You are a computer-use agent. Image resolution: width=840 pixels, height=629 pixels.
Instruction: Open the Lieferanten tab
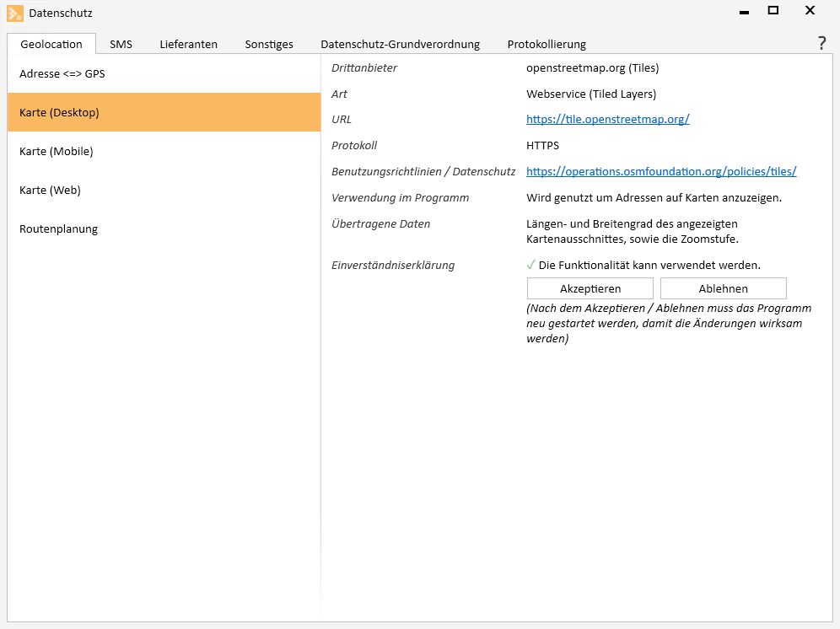point(189,44)
